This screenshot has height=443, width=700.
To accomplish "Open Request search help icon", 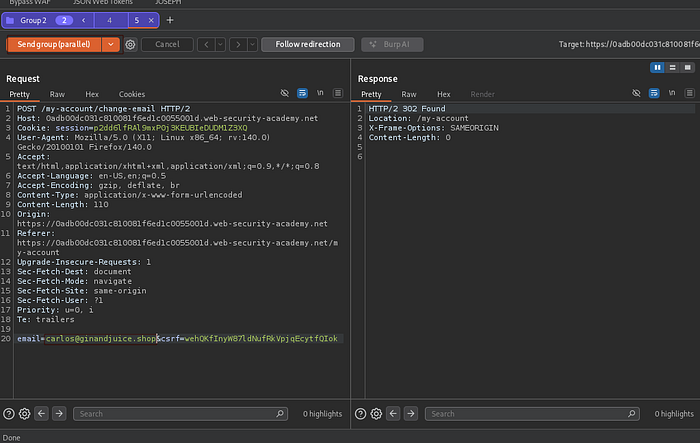I will coord(8,414).
